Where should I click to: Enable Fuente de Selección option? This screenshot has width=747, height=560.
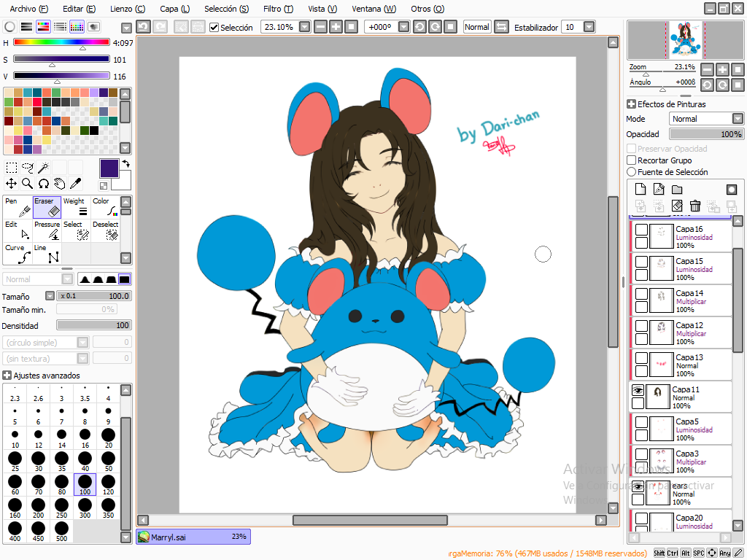631,171
